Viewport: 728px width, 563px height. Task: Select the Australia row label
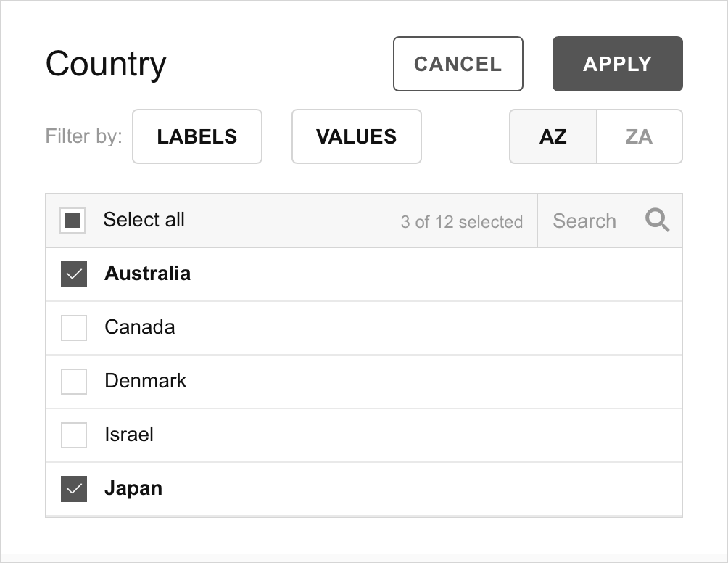click(148, 273)
